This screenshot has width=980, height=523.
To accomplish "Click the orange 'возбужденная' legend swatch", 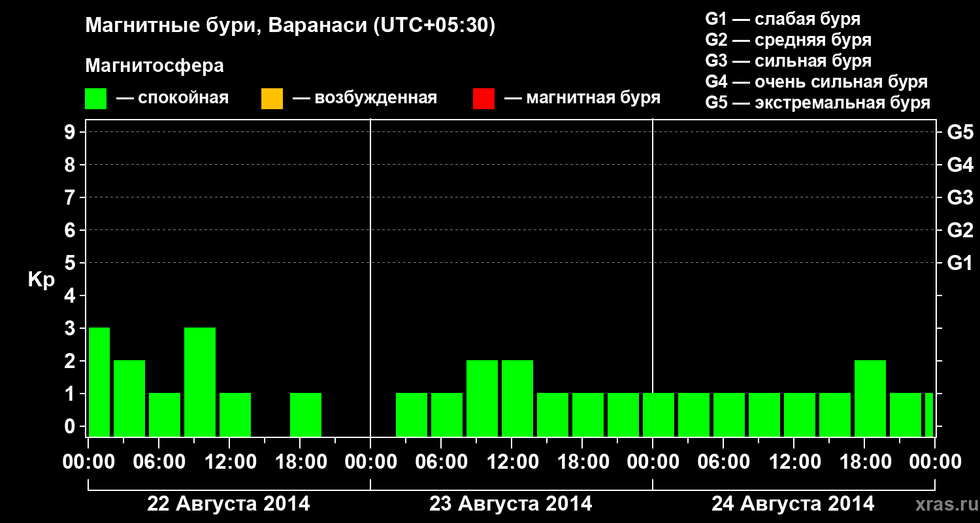I will click(x=272, y=99).
